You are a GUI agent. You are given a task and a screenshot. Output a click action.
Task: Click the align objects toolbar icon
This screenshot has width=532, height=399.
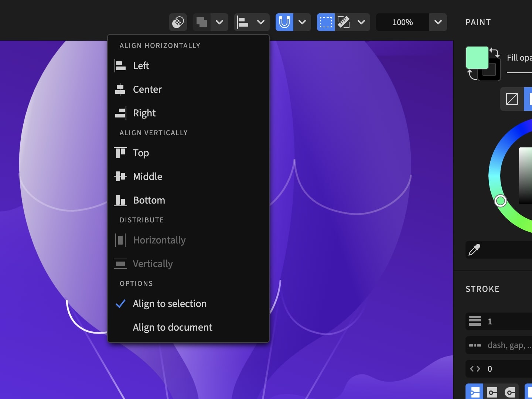243,22
